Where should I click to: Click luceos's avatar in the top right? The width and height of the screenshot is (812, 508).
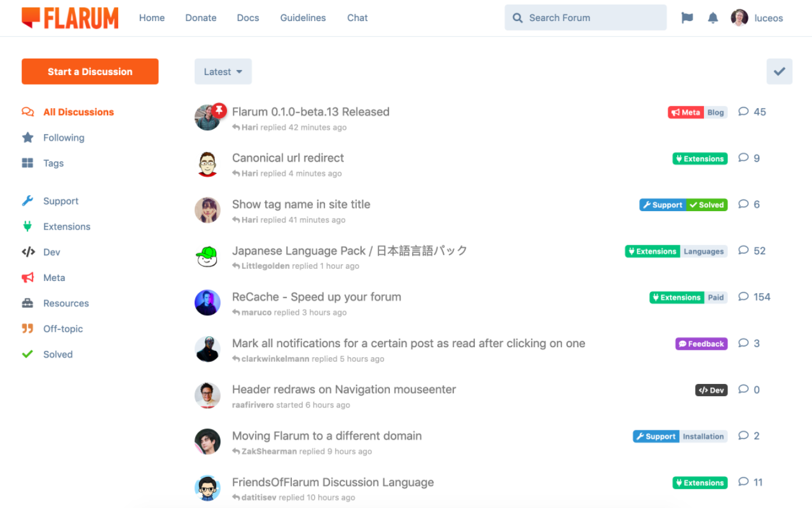pyautogui.click(x=739, y=18)
